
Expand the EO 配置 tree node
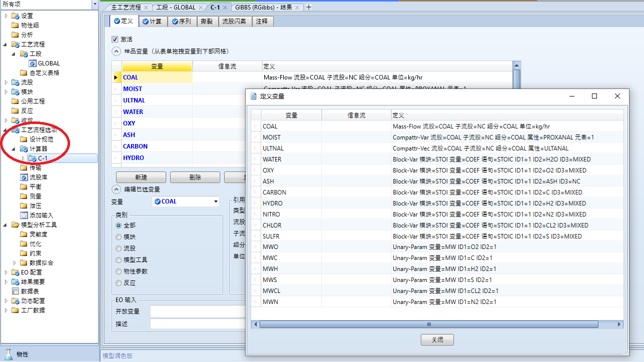coord(6,272)
